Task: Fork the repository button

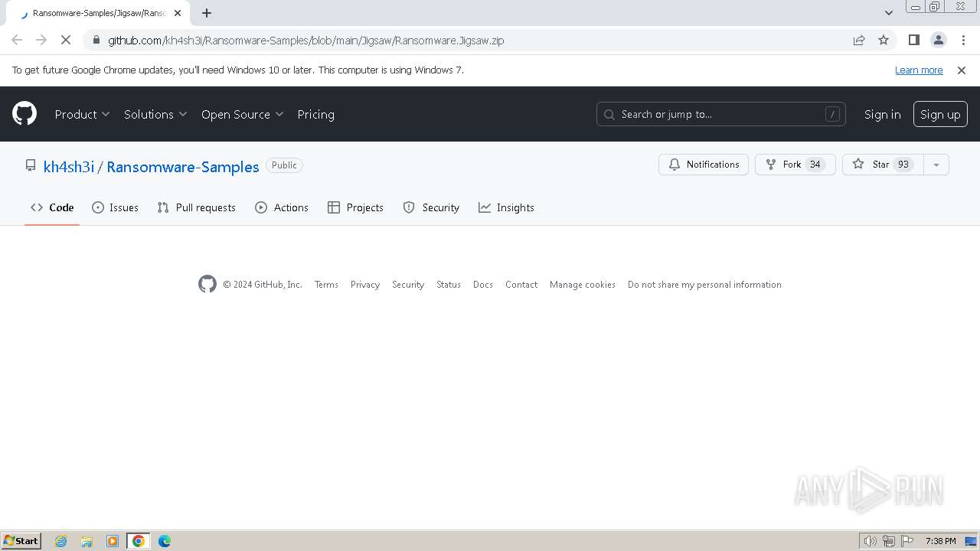Action: (x=795, y=165)
